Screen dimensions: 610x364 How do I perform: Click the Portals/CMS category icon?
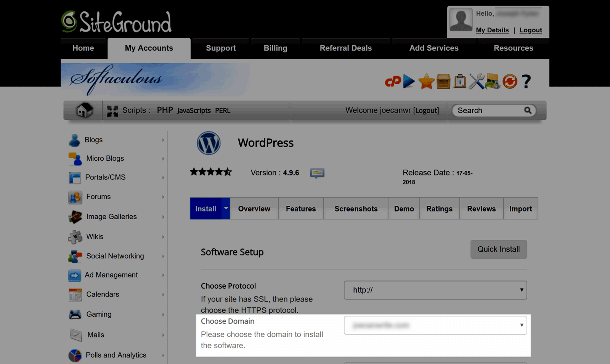(x=75, y=178)
